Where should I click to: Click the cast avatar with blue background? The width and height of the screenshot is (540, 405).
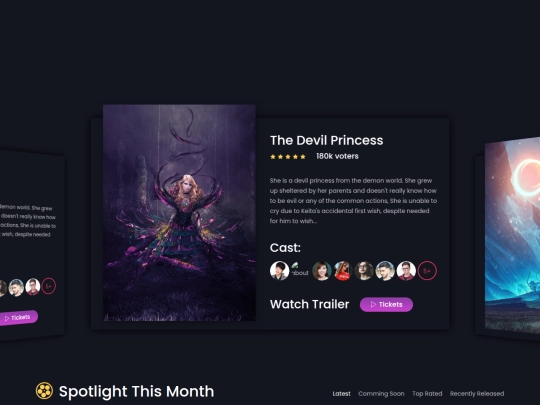click(x=385, y=271)
